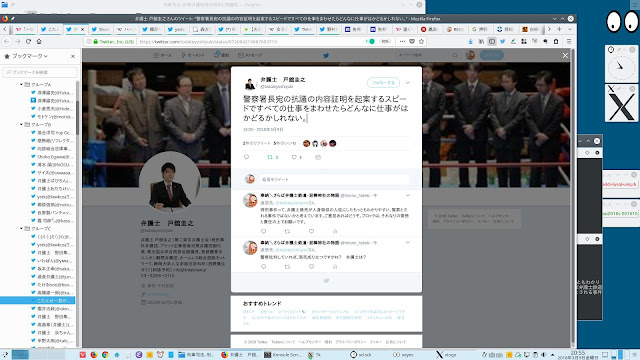The height and width of the screenshot is (360, 640).
Task: Collapse the グループC bookmark folder
Action: [21, 229]
